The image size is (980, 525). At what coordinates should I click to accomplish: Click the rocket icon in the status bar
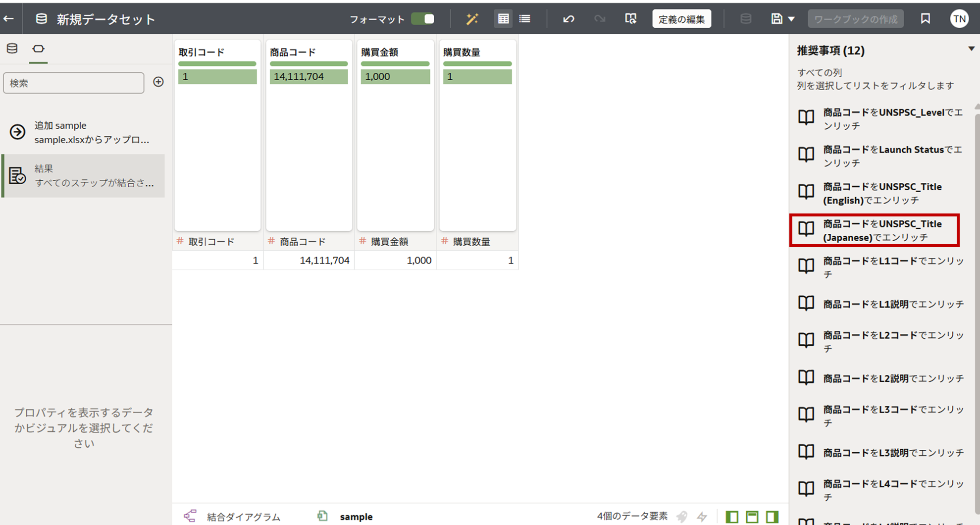tap(682, 517)
